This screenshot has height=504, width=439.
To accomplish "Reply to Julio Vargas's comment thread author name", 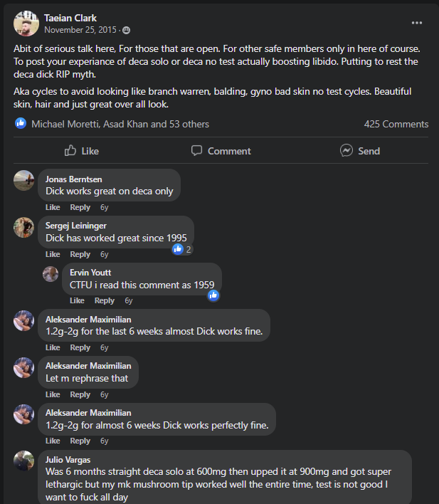I will (x=68, y=460).
